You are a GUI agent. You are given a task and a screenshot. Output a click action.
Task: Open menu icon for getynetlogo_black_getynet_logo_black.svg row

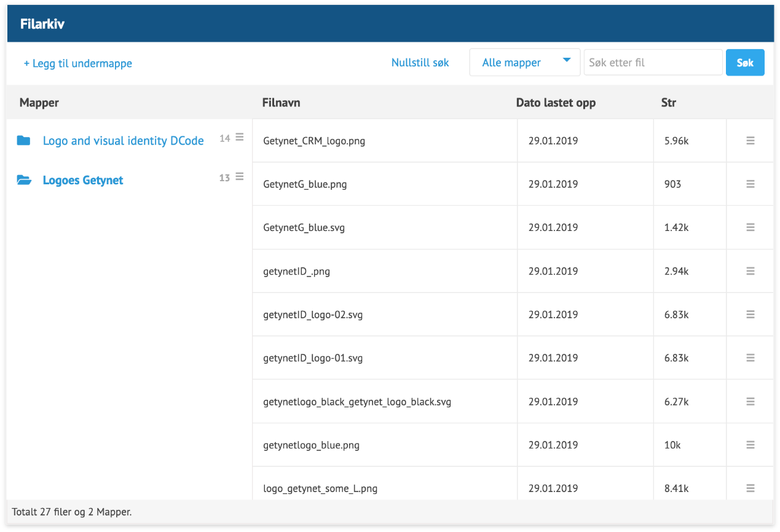click(750, 402)
